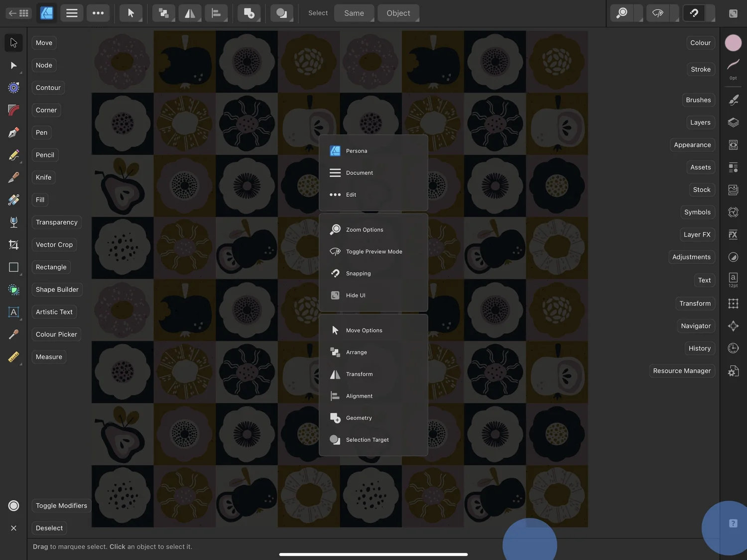
Task: Select the Fill gradient tool
Action: [13, 199]
